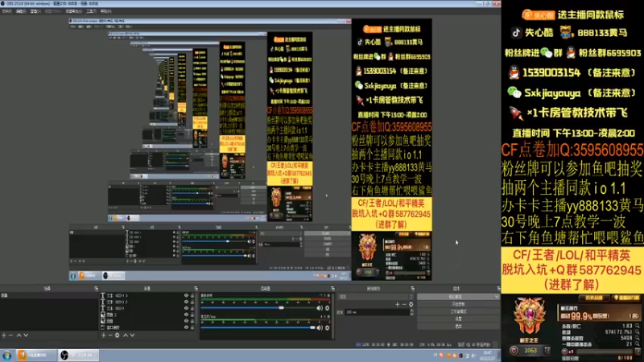Viewport: 644px width, 362px height.
Task: Move source up in Sources toolbar
Action: 126,335
